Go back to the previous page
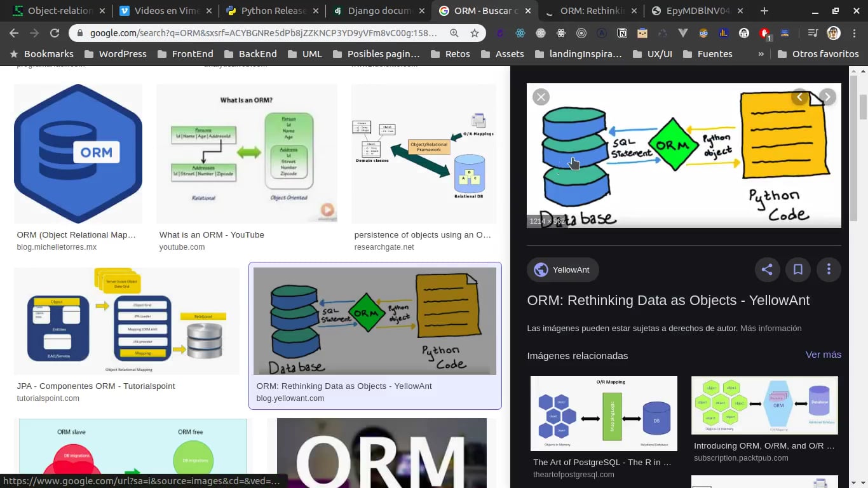868x488 pixels. click(x=14, y=33)
